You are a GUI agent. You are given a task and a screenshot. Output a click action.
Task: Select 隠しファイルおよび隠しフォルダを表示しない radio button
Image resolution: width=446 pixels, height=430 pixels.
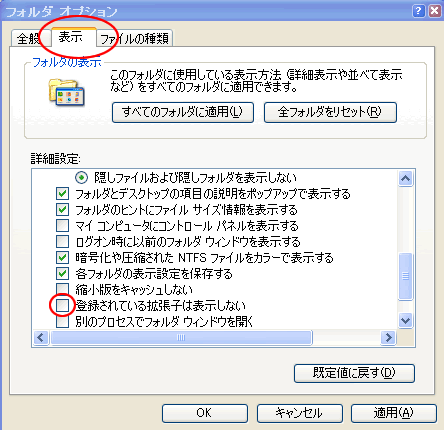[x=82, y=177]
